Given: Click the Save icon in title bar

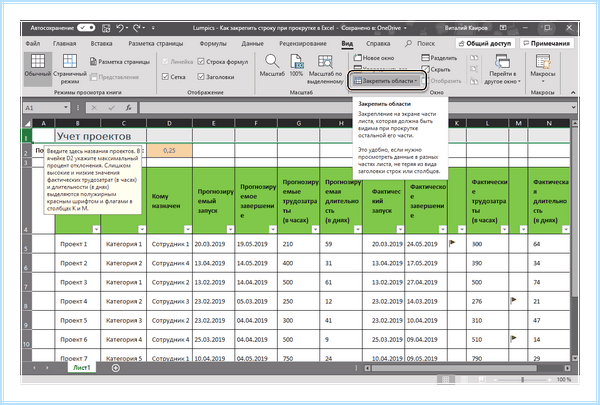Looking at the screenshot, I should pyautogui.click(x=106, y=28).
